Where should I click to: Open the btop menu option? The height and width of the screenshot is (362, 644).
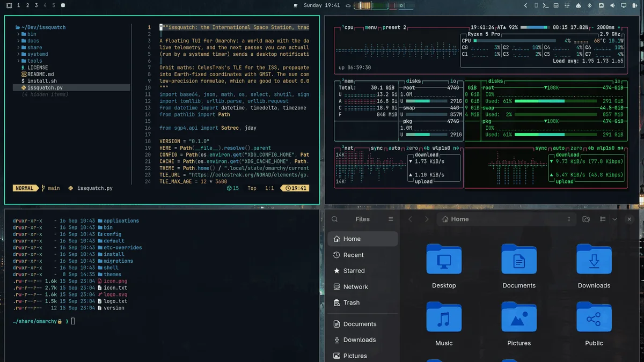point(371,27)
